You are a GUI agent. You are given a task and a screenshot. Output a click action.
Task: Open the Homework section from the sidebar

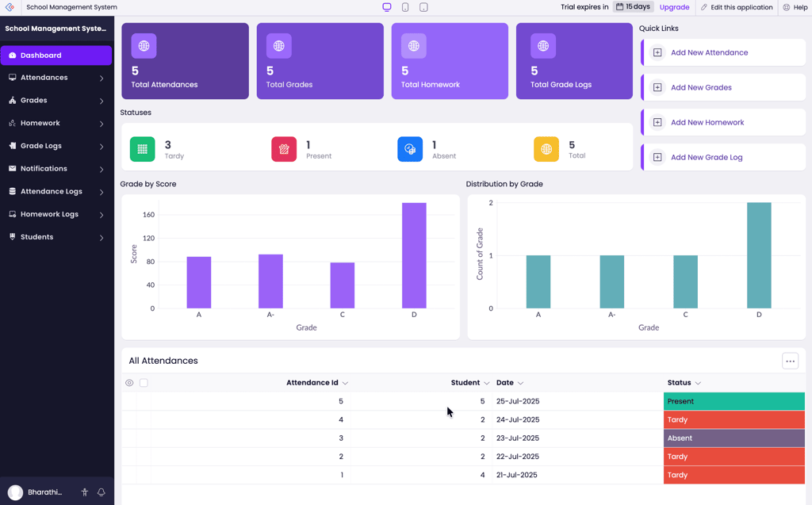point(41,123)
